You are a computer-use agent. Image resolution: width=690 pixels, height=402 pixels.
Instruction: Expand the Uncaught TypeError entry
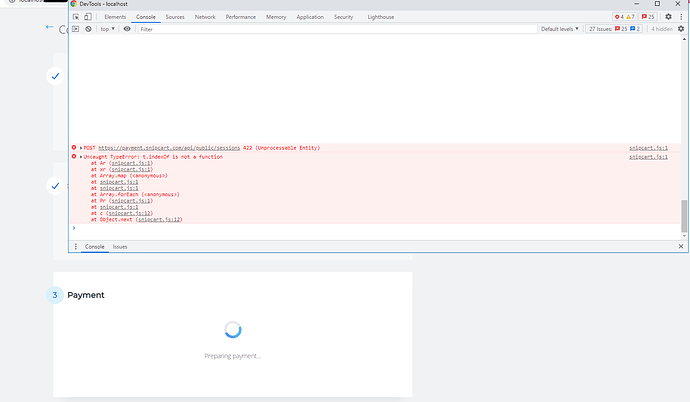pyautogui.click(x=81, y=157)
